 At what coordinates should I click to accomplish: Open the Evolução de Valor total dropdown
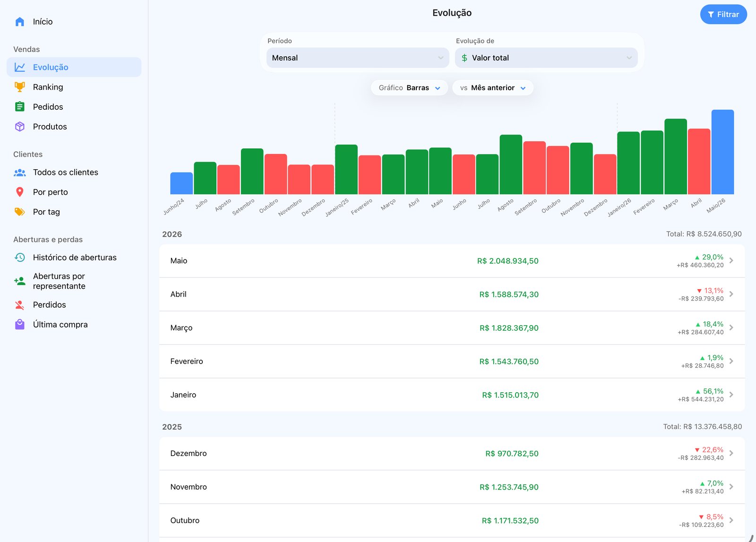546,58
